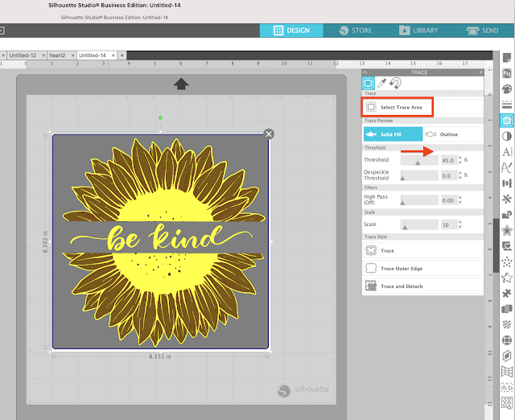Open the Line Style panel icon

(x=507, y=105)
